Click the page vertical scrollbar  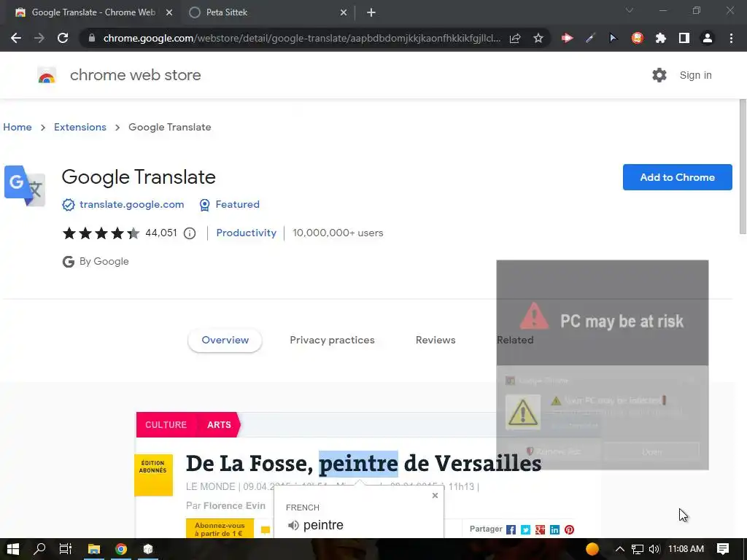(743, 167)
